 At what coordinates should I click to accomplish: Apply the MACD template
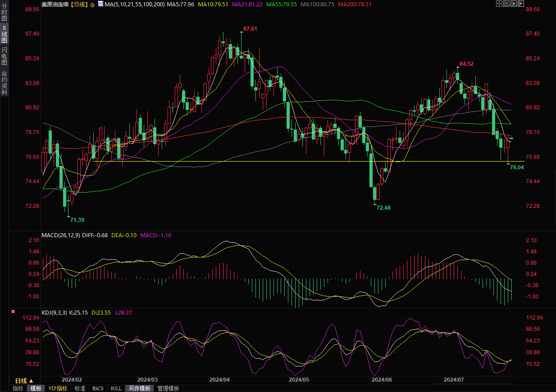tap(98, 388)
